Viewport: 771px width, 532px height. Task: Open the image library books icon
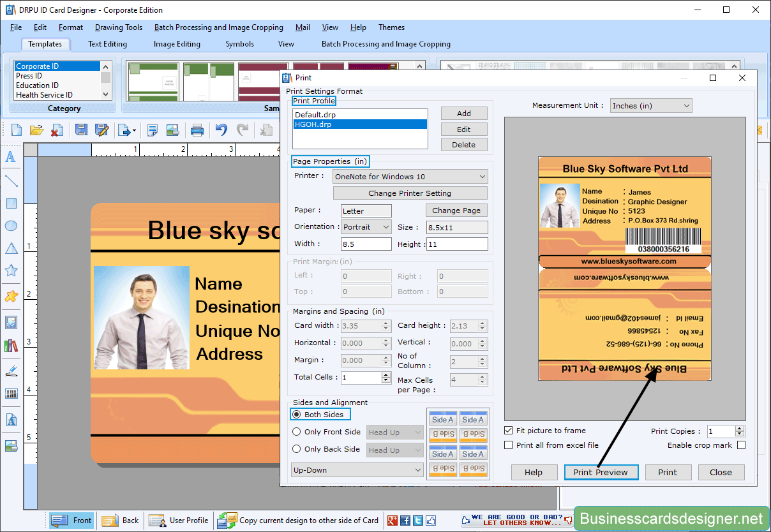[11, 346]
